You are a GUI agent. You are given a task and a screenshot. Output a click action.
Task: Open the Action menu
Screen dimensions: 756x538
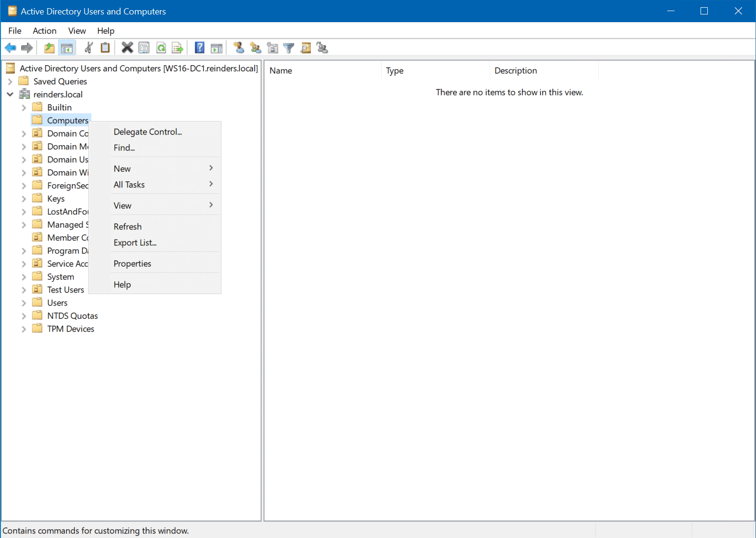[44, 31]
